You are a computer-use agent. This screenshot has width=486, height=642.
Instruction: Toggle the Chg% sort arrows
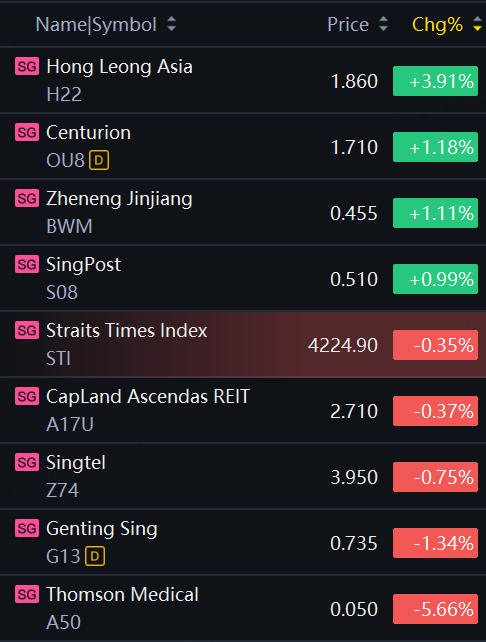[477, 24]
